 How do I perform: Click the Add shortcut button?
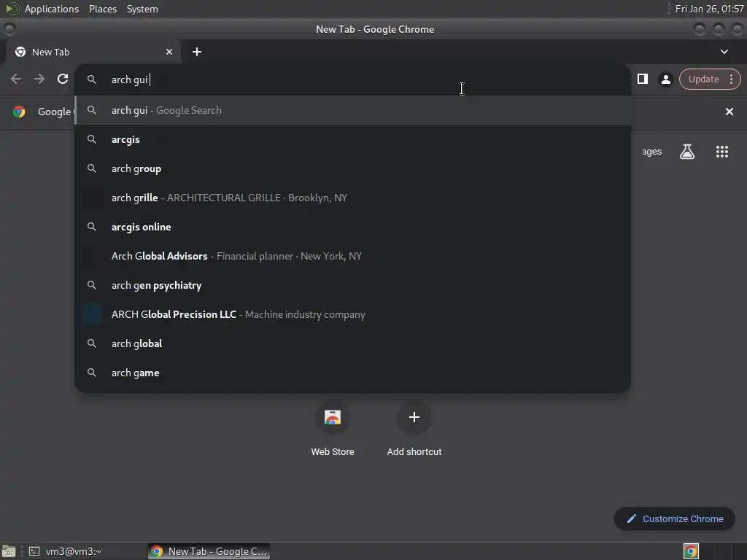point(414,429)
